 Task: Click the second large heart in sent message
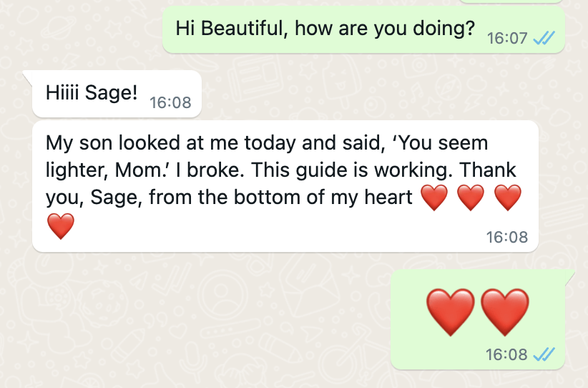(x=505, y=312)
